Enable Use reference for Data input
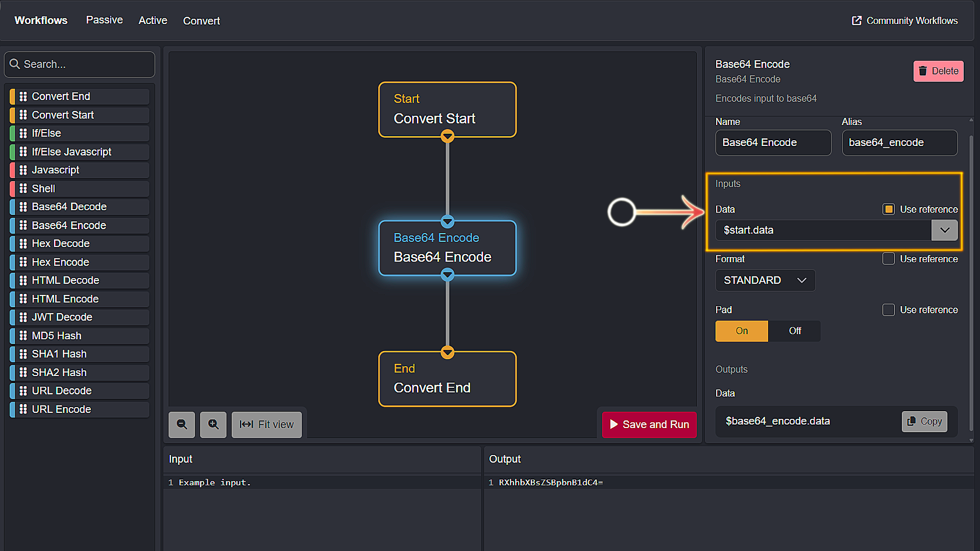The height and width of the screenshot is (551, 980). 889,209
